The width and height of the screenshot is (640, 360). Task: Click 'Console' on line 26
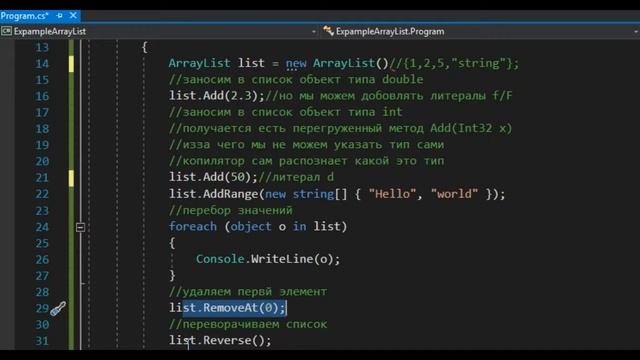point(220,259)
